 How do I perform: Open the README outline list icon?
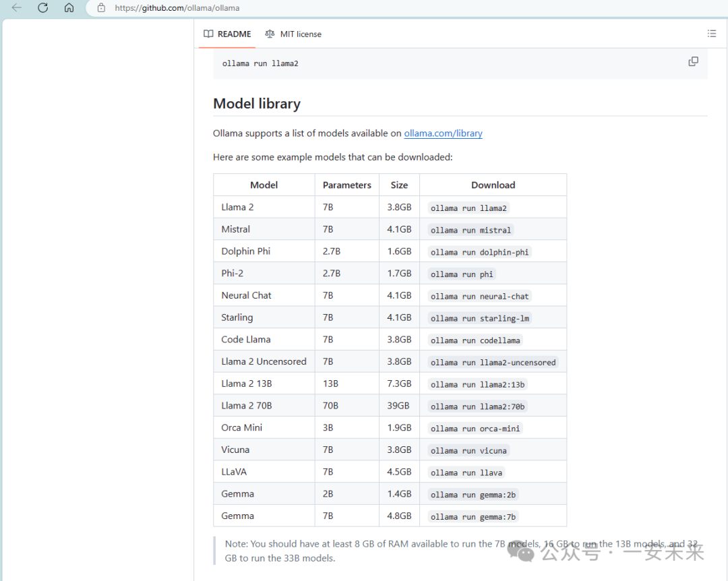(712, 34)
